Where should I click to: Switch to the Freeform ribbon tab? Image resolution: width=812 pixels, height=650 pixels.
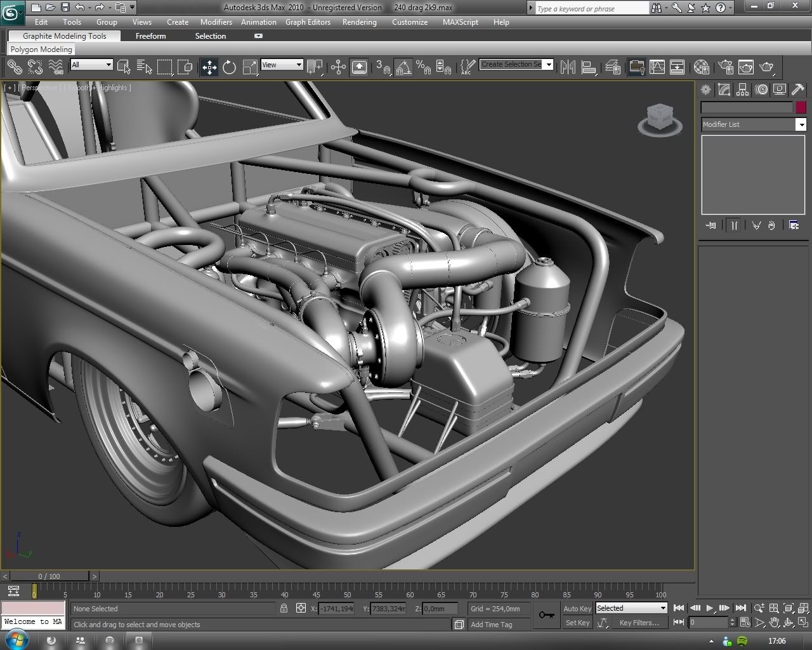150,36
